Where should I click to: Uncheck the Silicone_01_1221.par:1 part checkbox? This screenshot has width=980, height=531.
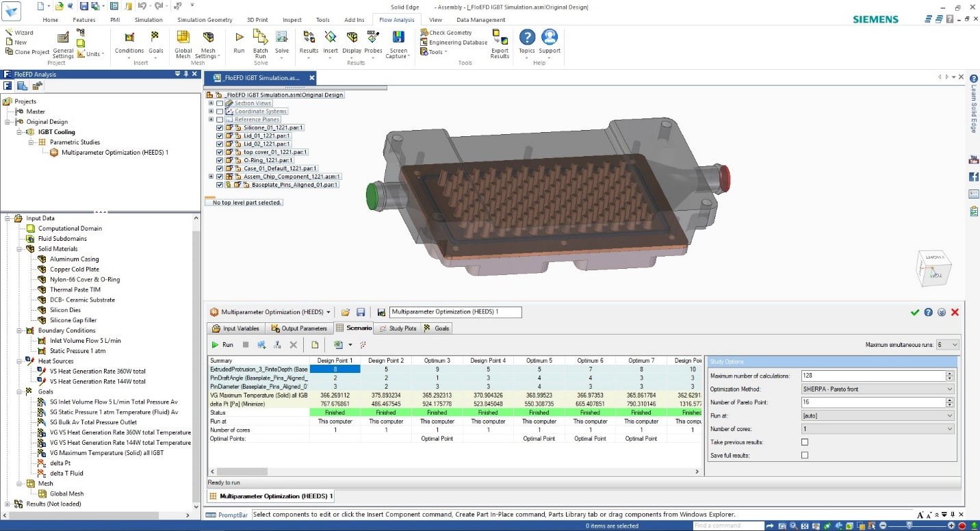(x=219, y=128)
